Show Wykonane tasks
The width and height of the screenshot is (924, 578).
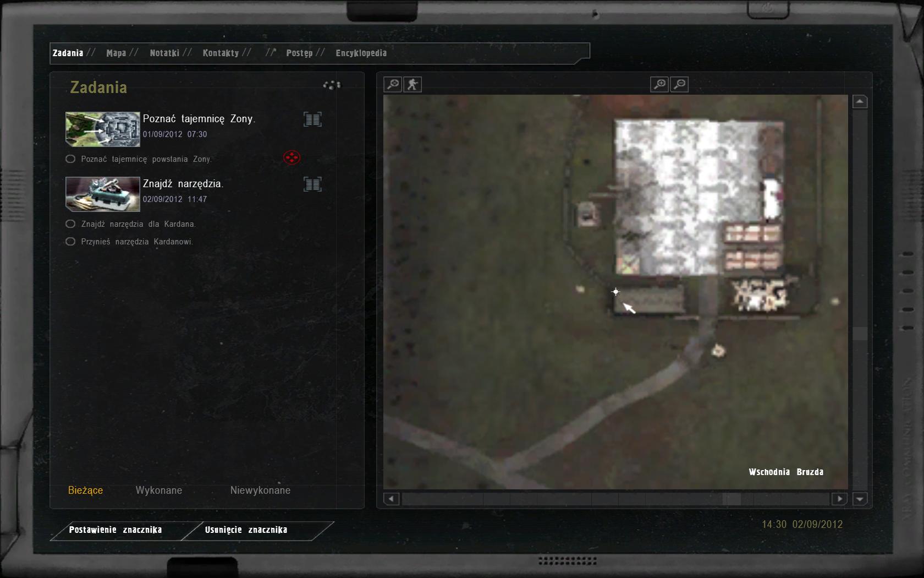point(159,490)
